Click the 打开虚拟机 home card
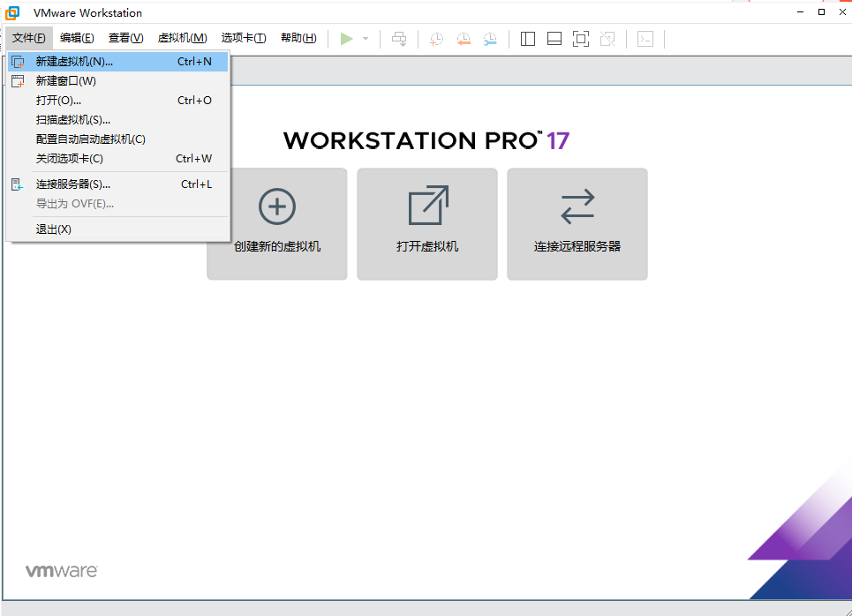This screenshot has height=616, width=852. click(427, 224)
